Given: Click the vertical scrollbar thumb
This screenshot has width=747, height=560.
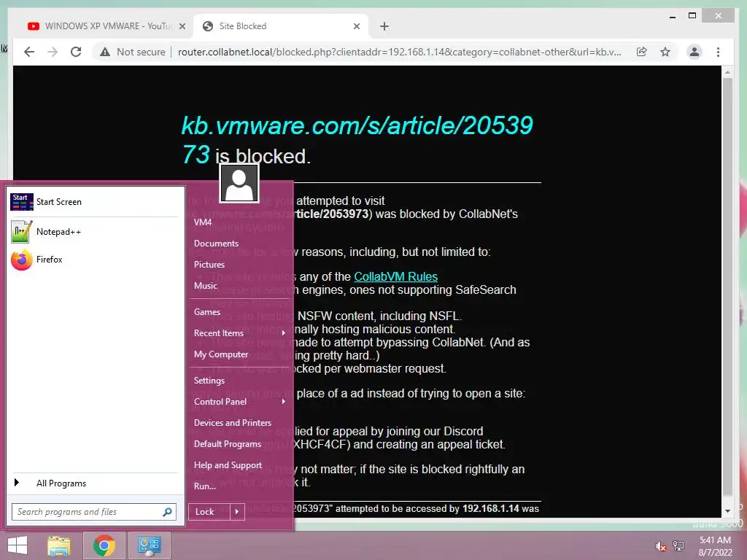Looking at the screenshot, I should (x=727, y=287).
